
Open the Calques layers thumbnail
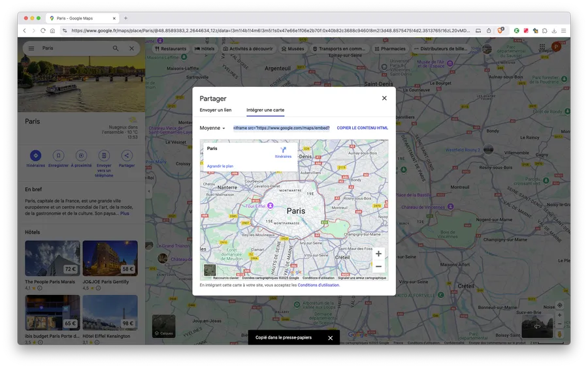pyautogui.click(x=164, y=326)
